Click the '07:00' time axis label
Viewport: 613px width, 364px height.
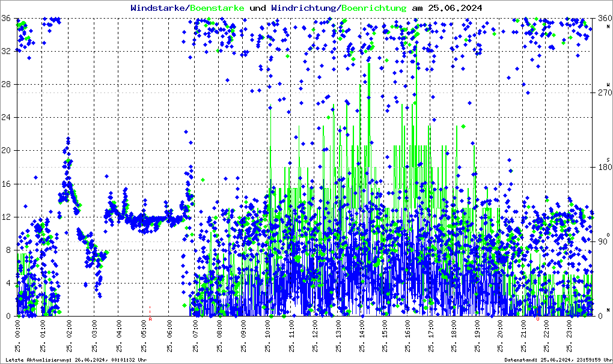point(195,329)
